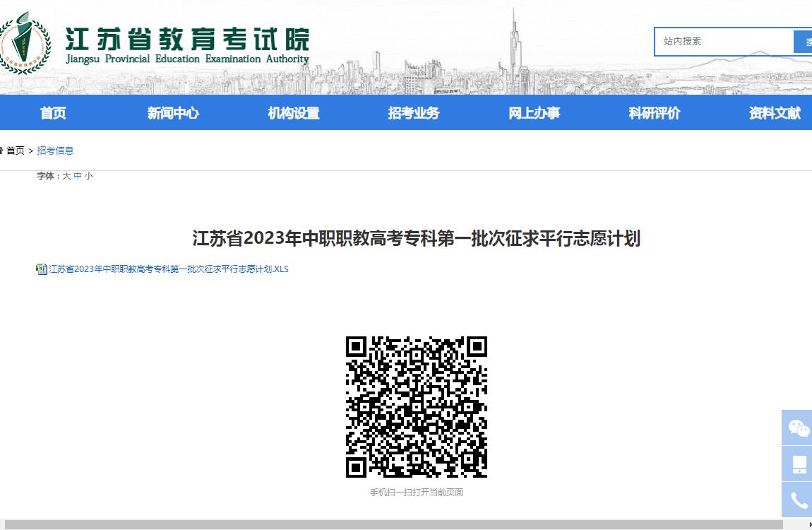The image size is (812, 530).
Task: Set font size to 大
Action: [66, 176]
